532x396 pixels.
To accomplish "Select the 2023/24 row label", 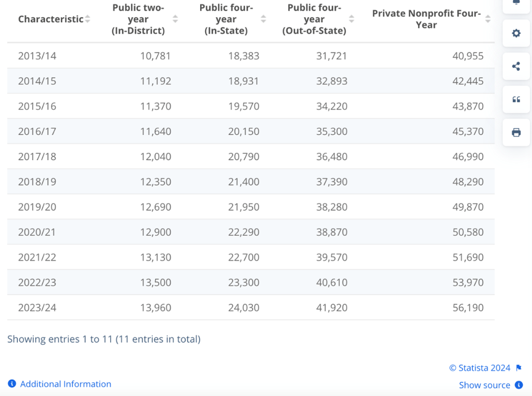I will pyautogui.click(x=37, y=307).
